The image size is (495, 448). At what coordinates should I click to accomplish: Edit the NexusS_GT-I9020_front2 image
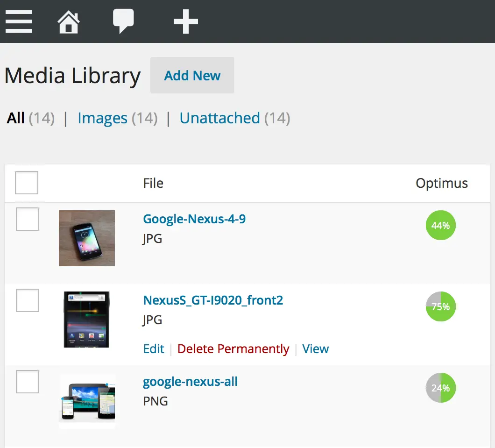click(x=154, y=349)
